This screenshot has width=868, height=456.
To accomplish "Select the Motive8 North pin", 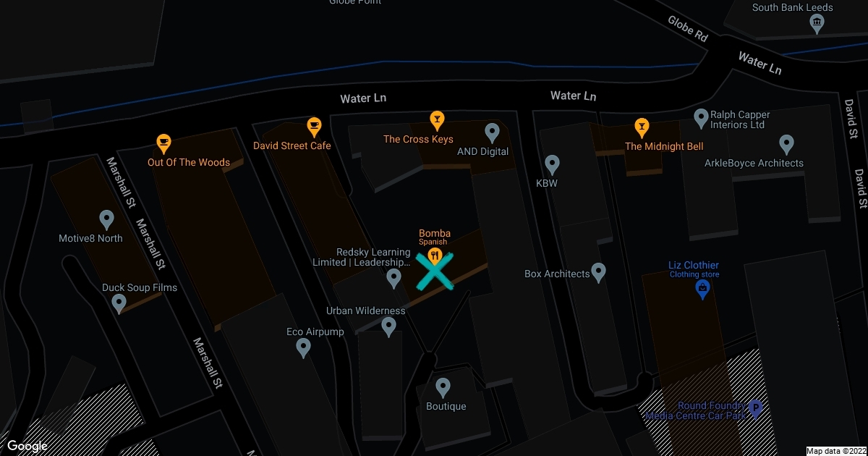I will coord(106,219).
